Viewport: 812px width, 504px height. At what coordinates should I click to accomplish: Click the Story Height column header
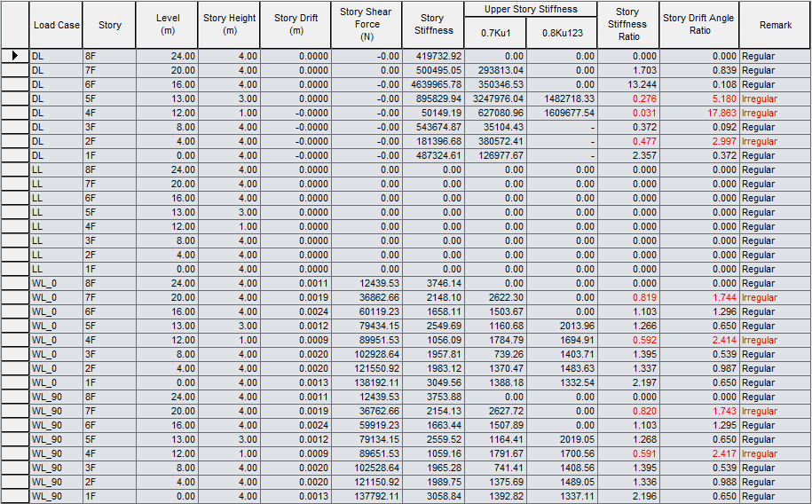[x=229, y=24]
